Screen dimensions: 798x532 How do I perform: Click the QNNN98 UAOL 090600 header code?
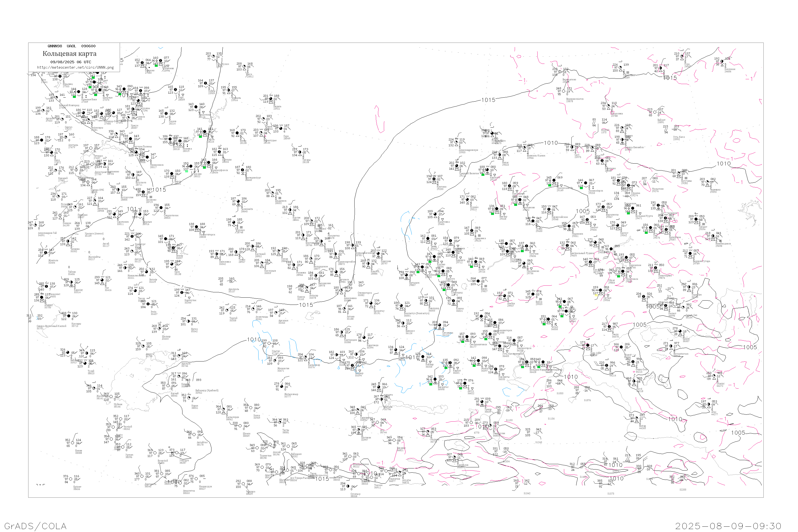(71, 46)
